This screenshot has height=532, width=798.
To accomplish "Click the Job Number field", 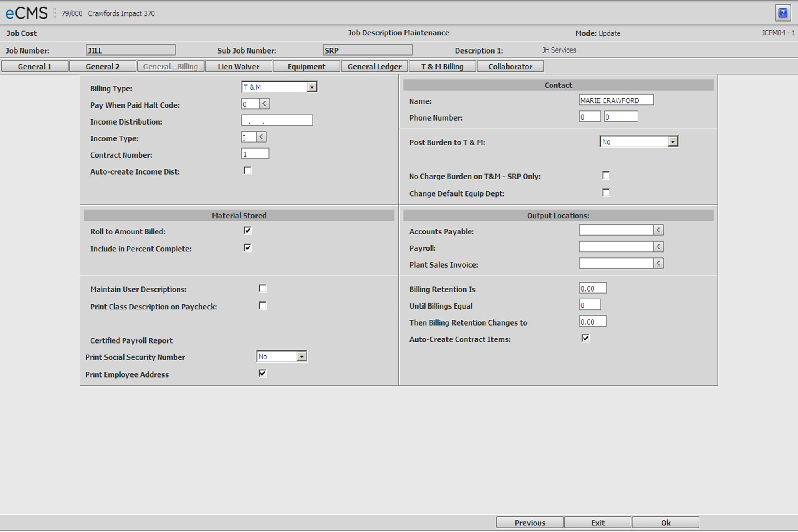I will click(x=131, y=50).
